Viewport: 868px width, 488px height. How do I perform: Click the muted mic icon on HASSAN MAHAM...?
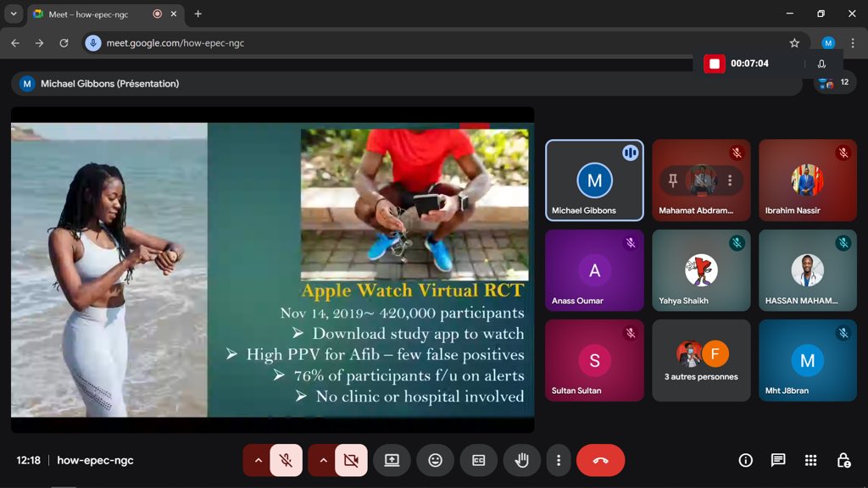tap(843, 243)
